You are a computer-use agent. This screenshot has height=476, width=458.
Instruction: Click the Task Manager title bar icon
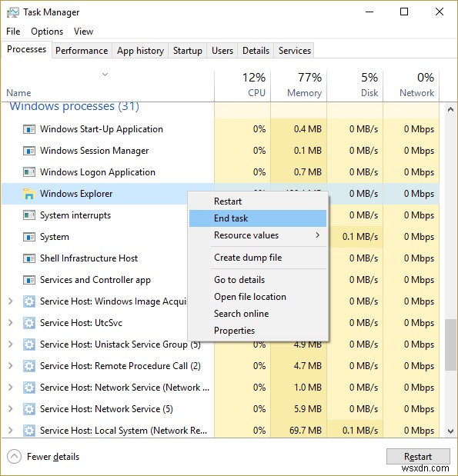click(13, 12)
